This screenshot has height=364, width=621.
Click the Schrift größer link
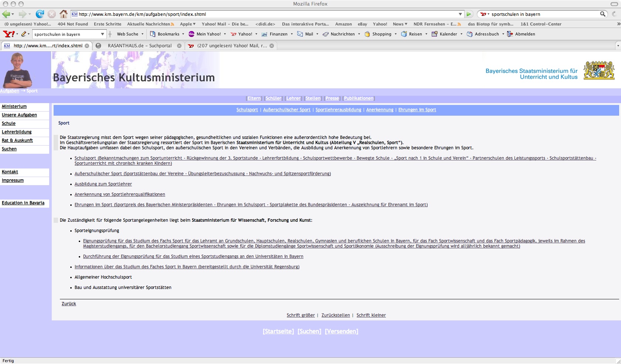pyautogui.click(x=301, y=315)
